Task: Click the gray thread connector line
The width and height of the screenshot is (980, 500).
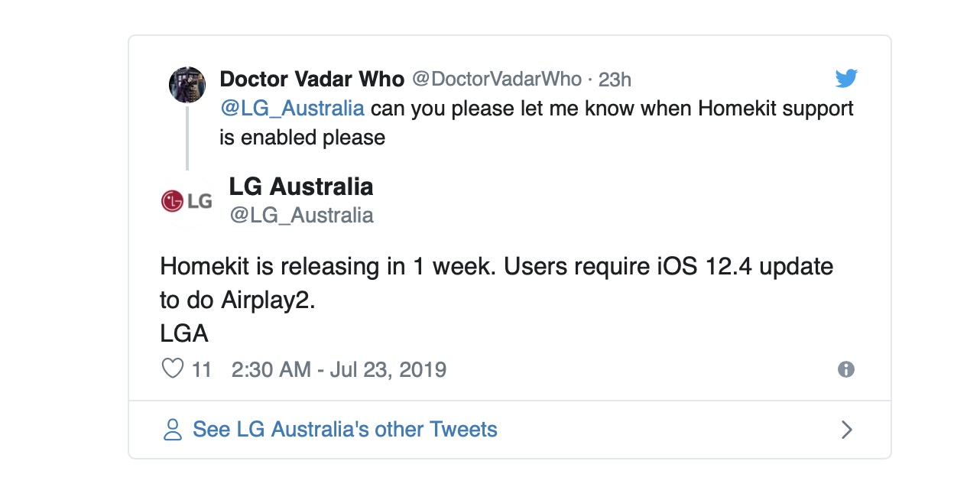Action: point(187,138)
